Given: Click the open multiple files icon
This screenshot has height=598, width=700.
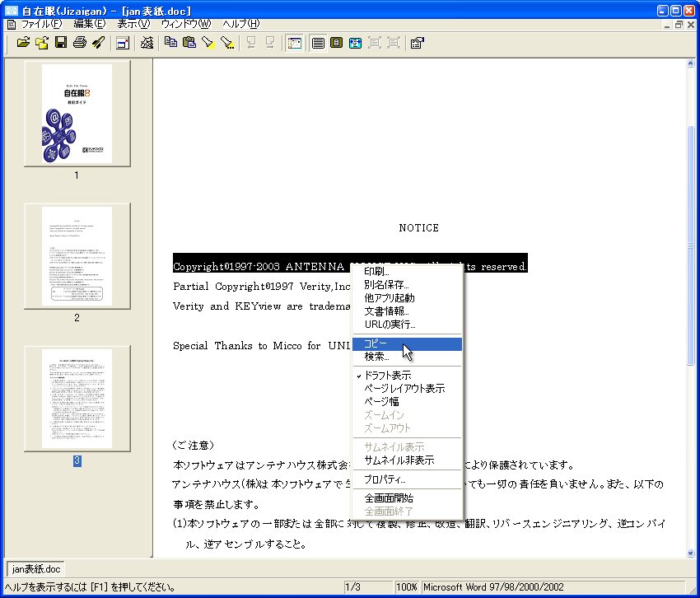Looking at the screenshot, I should click(x=42, y=43).
